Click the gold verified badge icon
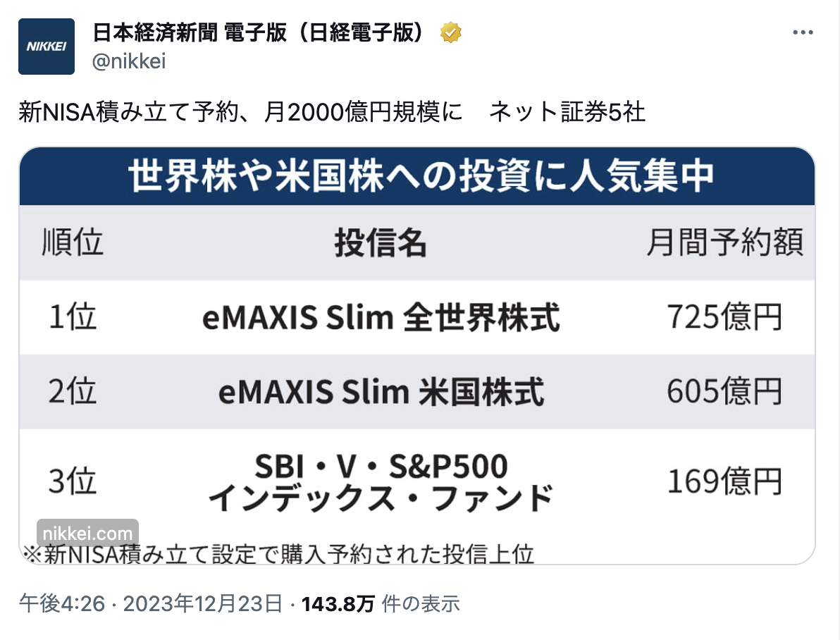This screenshot has width=840, height=640. [x=450, y=32]
